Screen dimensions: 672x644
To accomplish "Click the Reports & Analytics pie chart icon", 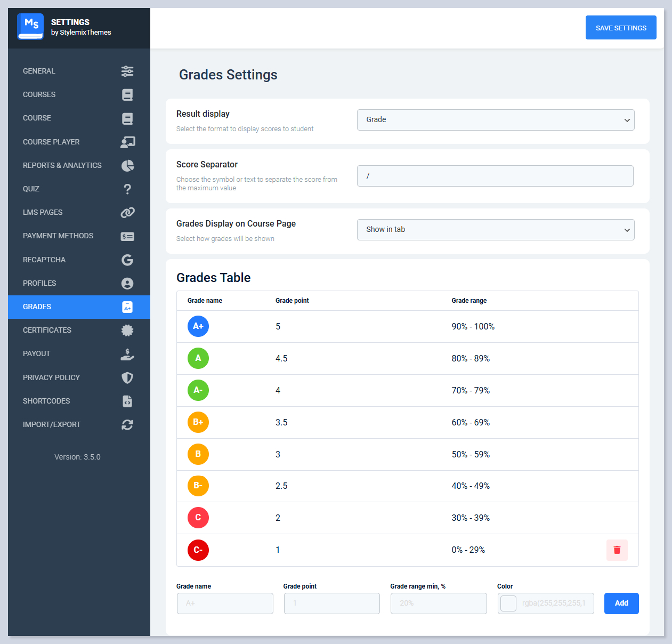I will point(127,165).
